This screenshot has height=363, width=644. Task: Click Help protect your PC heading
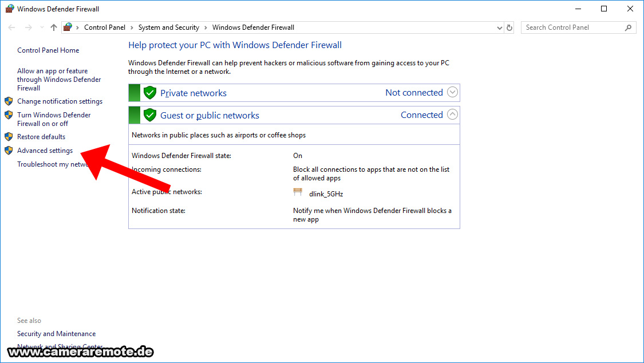pos(235,45)
